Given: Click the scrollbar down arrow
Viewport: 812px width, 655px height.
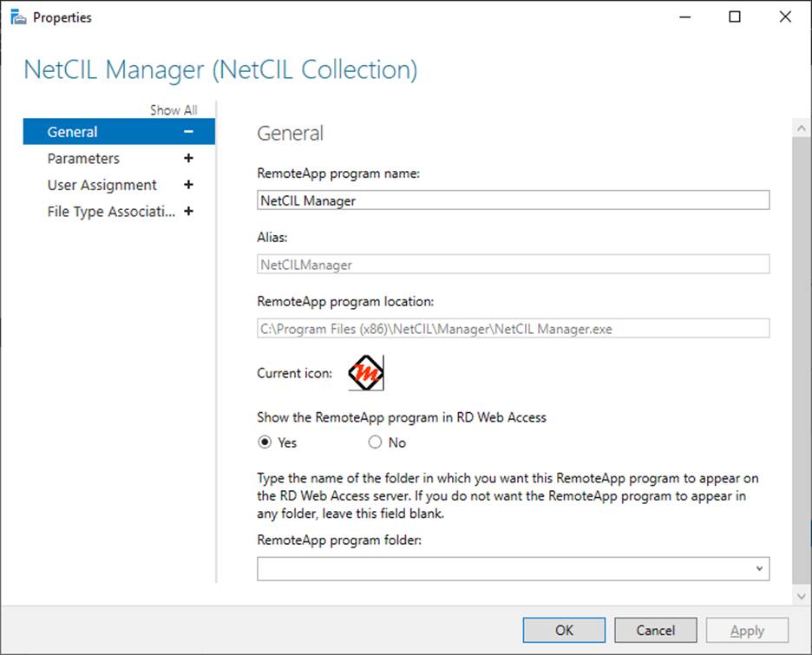Looking at the screenshot, I should (x=801, y=596).
